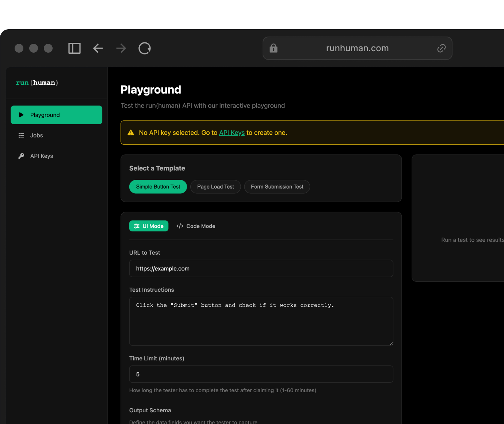
Task: Click the reload icon in the lower browser toolbar
Action: click(x=145, y=48)
